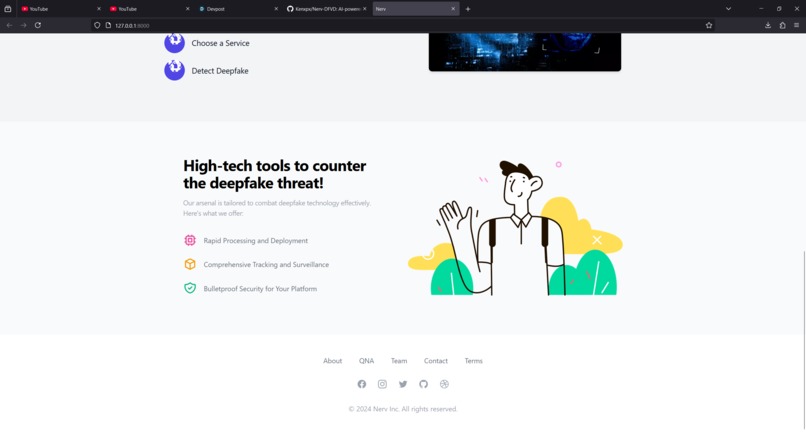Close the Devpost tab
This screenshot has width=806, height=434.
coord(276,9)
